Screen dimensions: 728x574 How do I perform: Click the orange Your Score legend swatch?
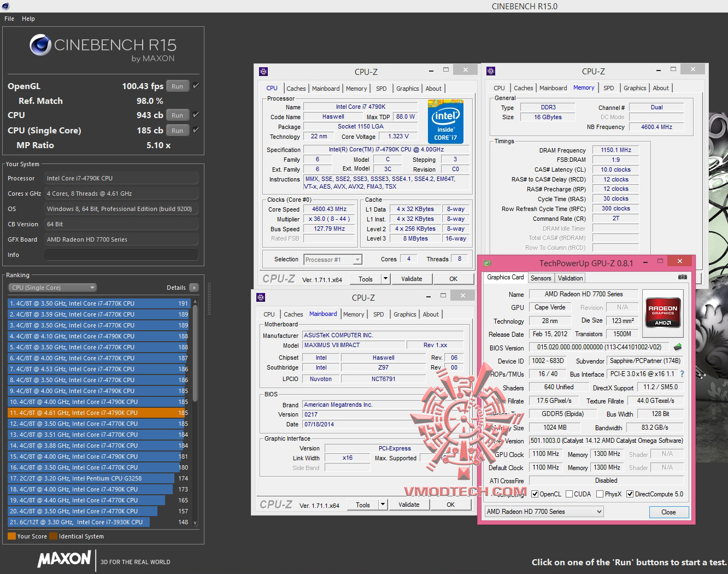coord(11,536)
